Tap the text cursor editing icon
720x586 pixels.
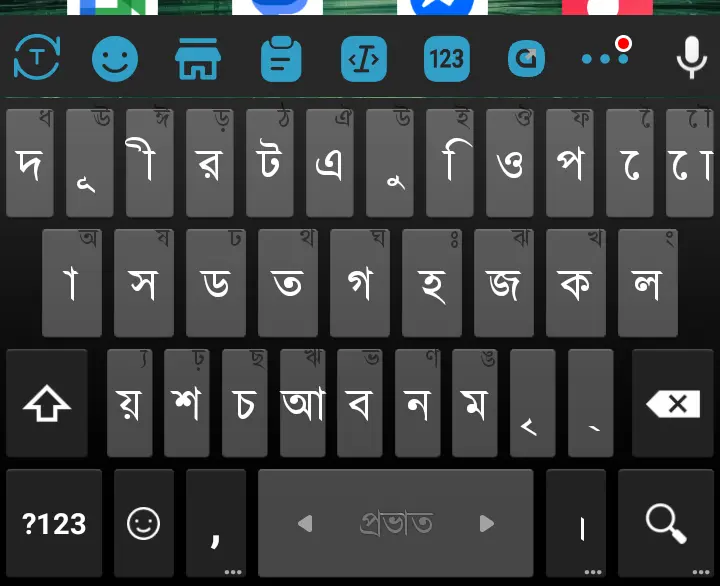click(x=364, y=59)
